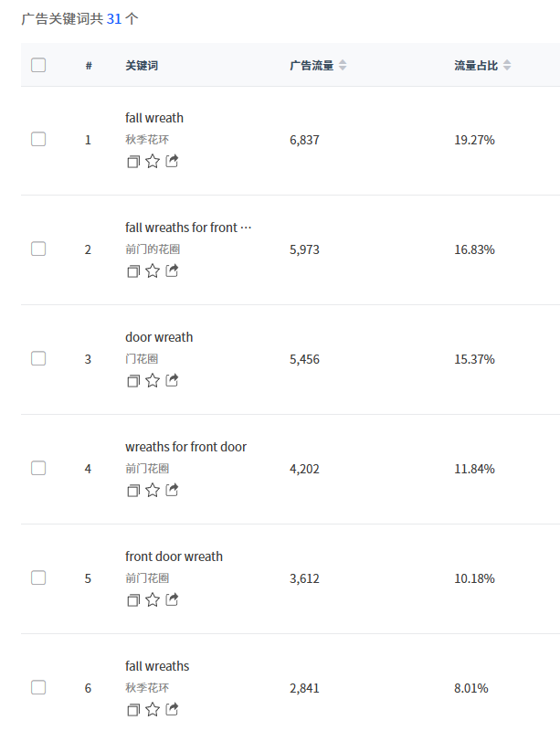Sort by 流量占比 column arrows
Image resolution: width=560 pixels, height=731 pixels.
click(507, 66)
